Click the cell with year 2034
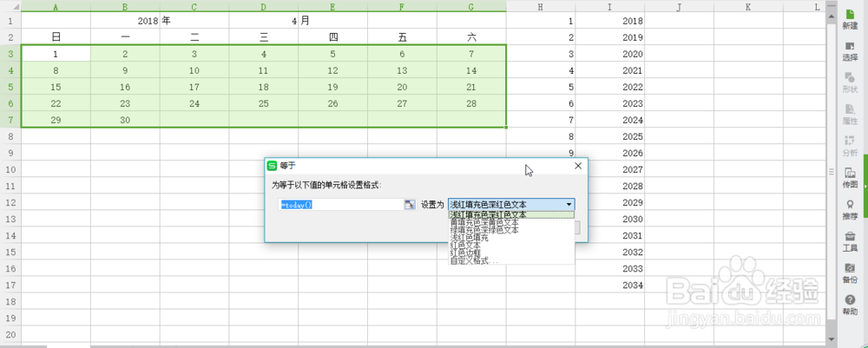Screen dimensions: 868x348 (610, 285)
